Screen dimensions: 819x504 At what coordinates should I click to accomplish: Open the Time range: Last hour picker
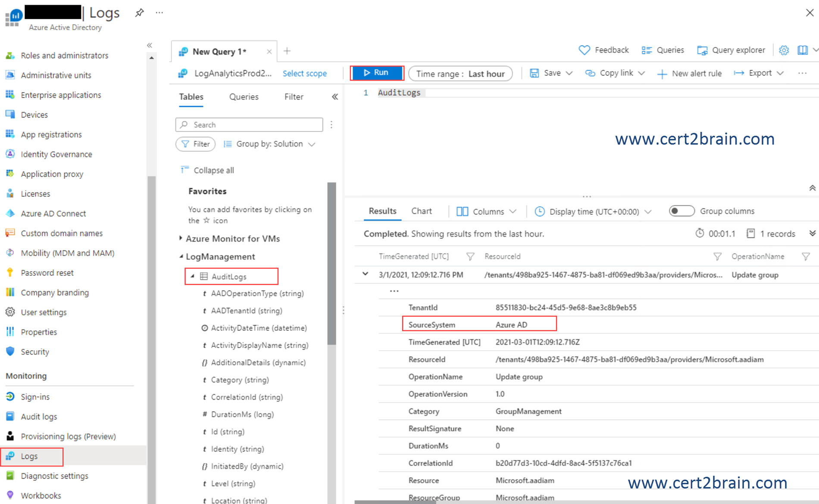[x=460, y=74]
